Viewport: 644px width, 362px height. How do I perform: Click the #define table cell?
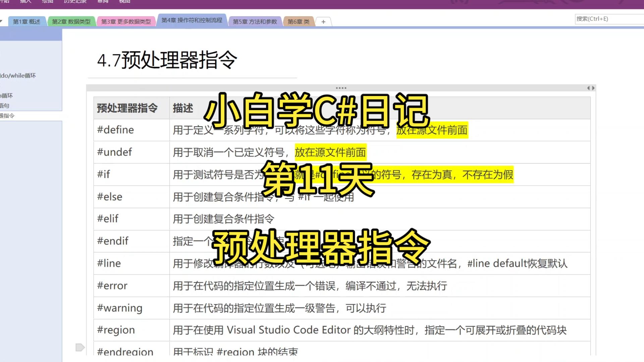[x=131, y=130]
